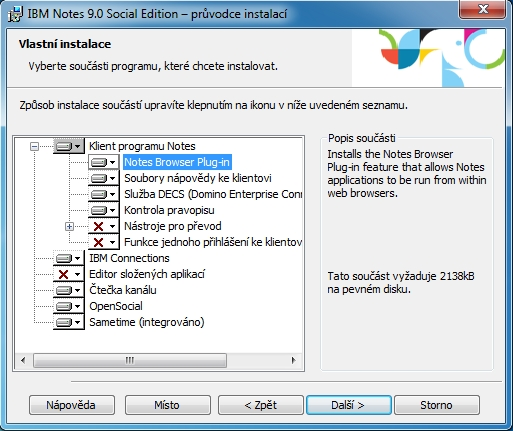513x431 pixels.
Task: Open install dropdown for Kontrola pravopisu
Action: pyautogui.click(x=104, y=210)
